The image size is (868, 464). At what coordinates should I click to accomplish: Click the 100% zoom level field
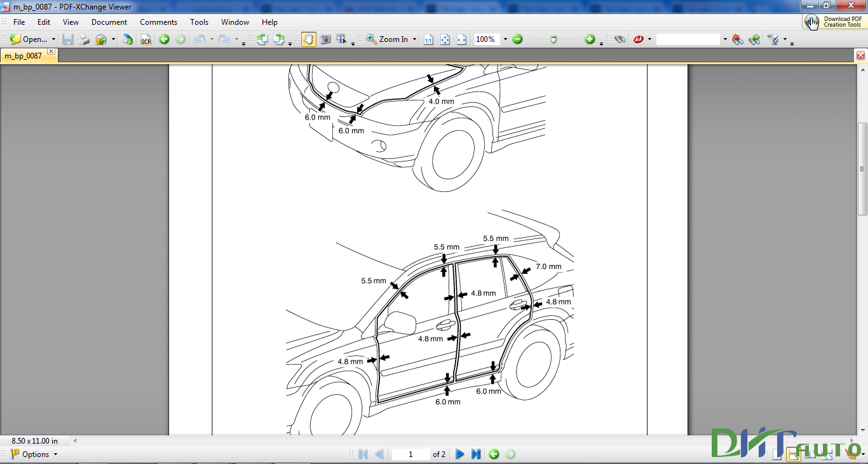[487, 39]
